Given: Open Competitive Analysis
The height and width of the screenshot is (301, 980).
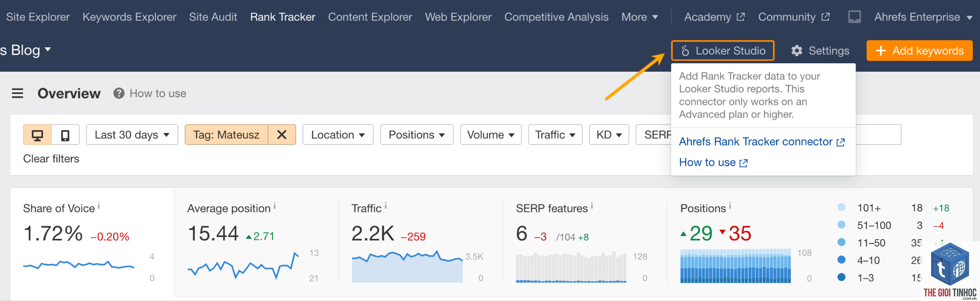Looking at the screenshot, I should point(556,17).
